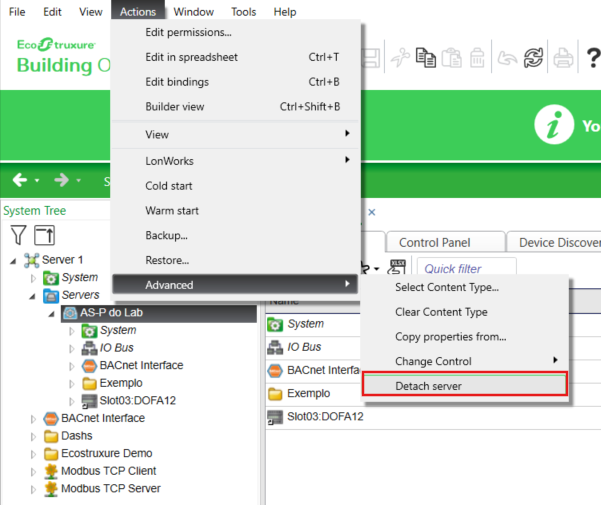Open the Tools menu
This screenshot has height=505, width=601.
[x=243, y=12]
